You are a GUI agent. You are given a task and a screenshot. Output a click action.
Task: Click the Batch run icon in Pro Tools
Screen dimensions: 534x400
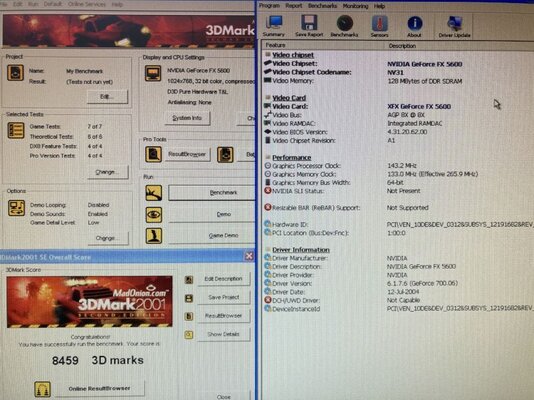coord(225,155)
